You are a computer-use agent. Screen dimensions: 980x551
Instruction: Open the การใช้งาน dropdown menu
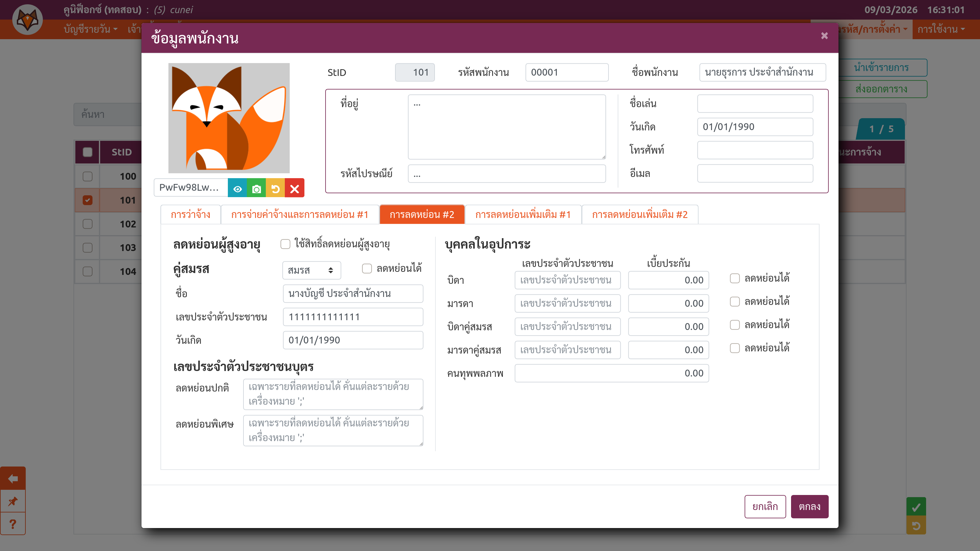pos(941,29)
